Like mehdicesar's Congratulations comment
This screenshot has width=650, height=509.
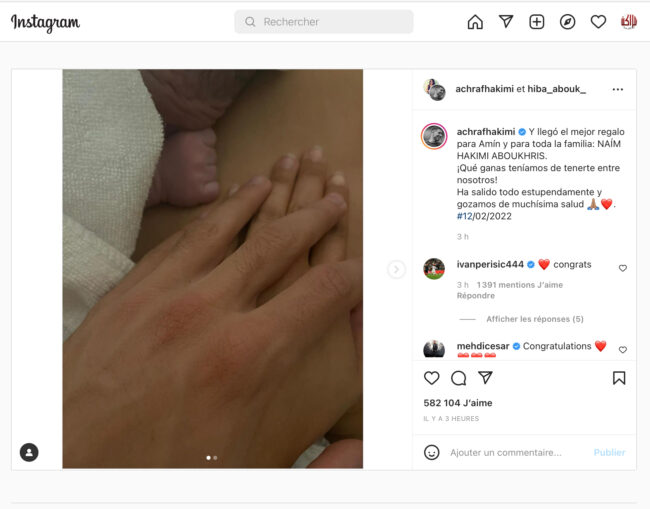click(x=623, y=350)
